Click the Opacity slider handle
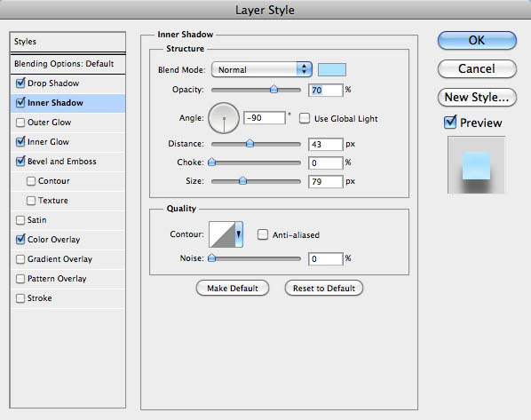The width and height of the screenshot is (531, 420). click(273, 90)
